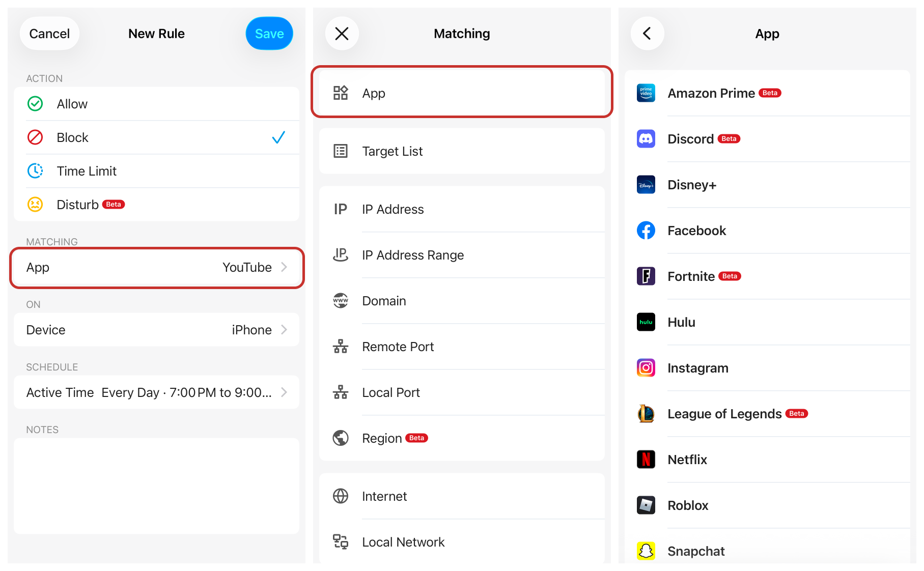
Task: Open the Active Time schedule chevron
Action: [x=284, y=392]
